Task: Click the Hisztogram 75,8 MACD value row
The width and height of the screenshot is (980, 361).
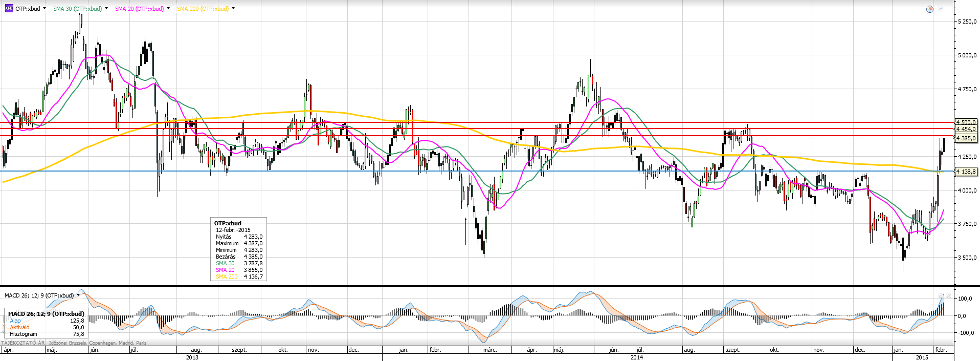Action: 47,334
